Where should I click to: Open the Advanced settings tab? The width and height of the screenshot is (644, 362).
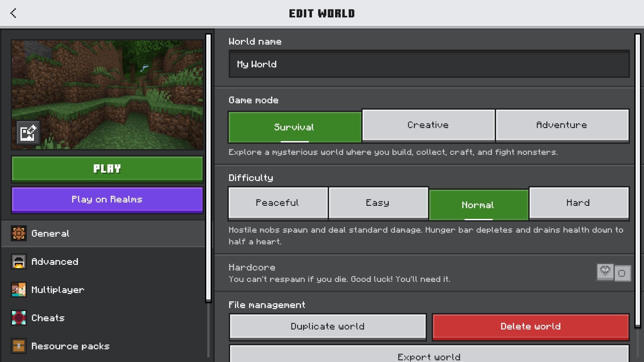click(x=55, y=261)
